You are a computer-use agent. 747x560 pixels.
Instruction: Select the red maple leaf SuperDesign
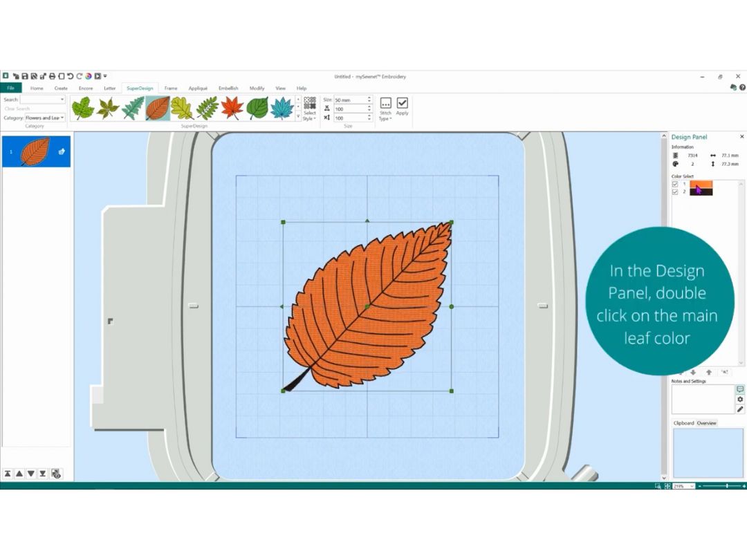pyautogui.click(x=232, y=108)
